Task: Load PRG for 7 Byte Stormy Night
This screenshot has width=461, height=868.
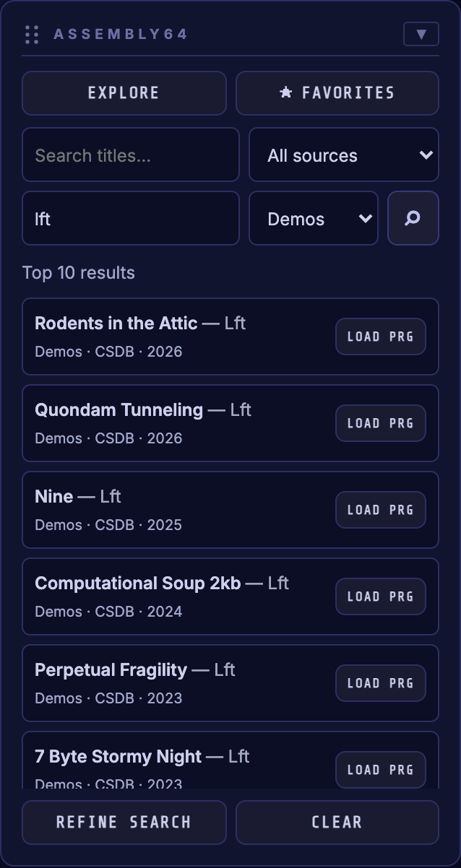Action: click(381, 770)
